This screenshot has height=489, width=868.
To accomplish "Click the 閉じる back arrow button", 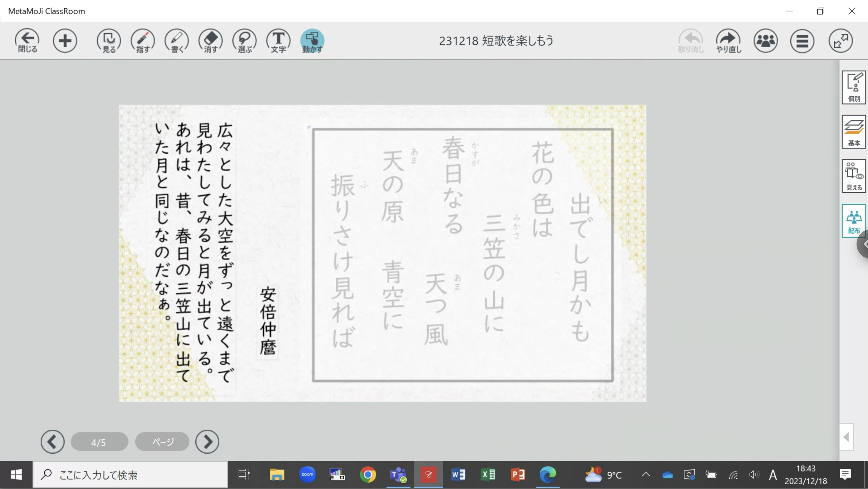I will click(27, 41).
